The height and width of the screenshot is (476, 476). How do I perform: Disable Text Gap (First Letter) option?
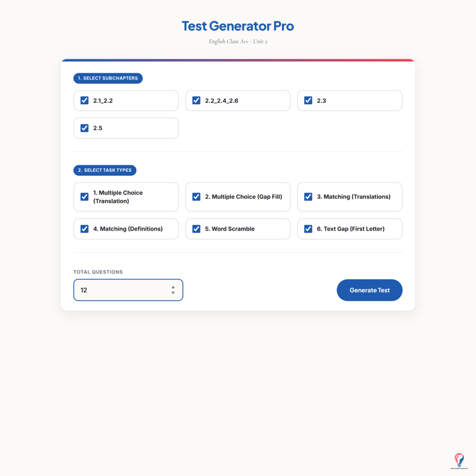308,229
